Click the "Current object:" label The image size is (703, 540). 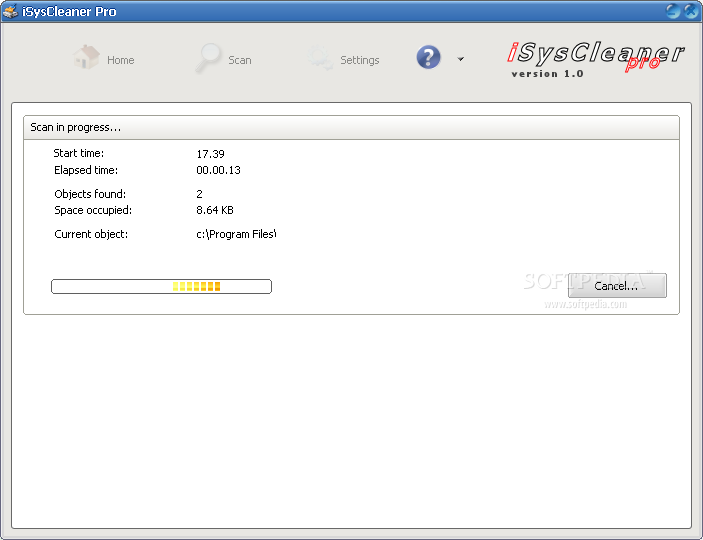click(x=91, y=234)
